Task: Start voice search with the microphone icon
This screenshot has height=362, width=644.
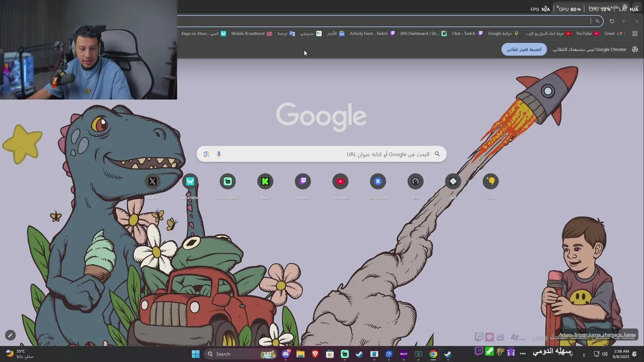Action: (219, 154)
